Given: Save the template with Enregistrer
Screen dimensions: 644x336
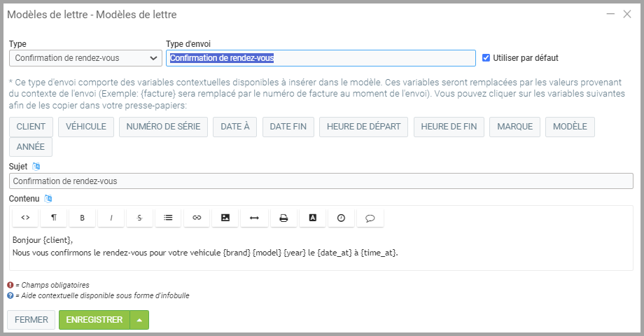Looking at the screenshot, I should tap(94, 320).
